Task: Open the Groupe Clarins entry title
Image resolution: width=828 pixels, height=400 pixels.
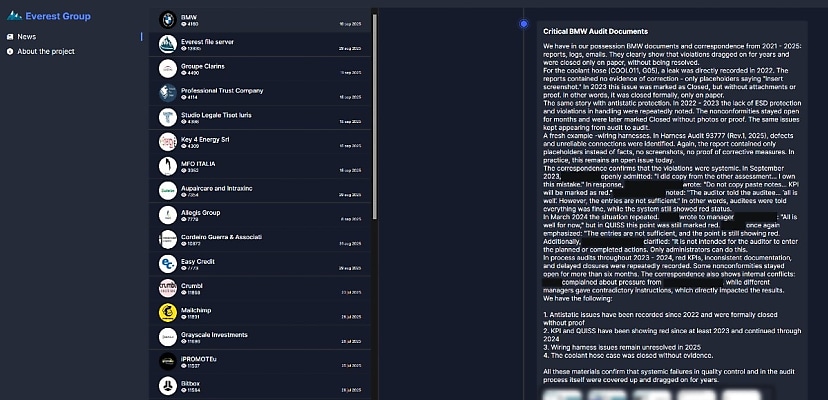Action: [x=203, y=66]
